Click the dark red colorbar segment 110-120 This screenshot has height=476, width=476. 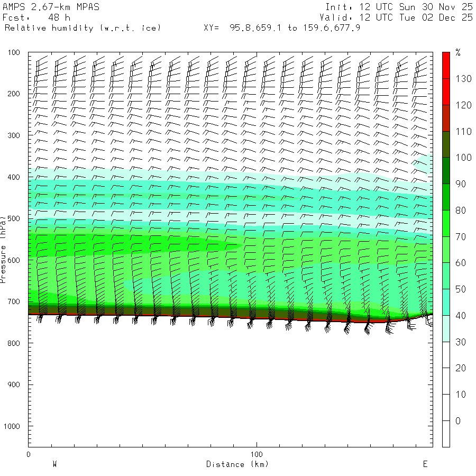click(x=446, y=118)
